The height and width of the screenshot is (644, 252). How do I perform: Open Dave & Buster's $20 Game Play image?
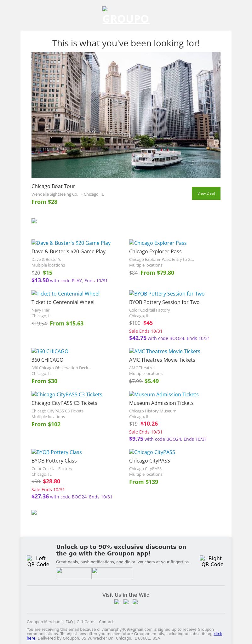pos(71,243)
